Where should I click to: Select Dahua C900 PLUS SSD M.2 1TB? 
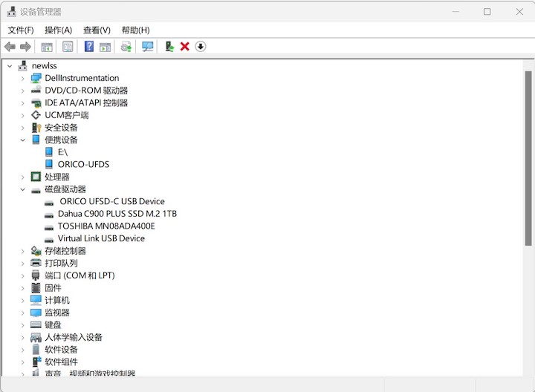[x=117, y=214]
